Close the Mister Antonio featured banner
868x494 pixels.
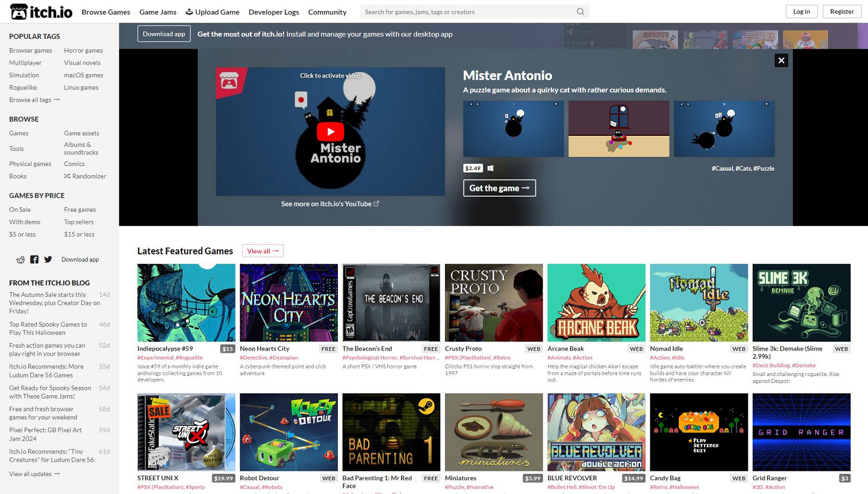[x=781, y=60]
